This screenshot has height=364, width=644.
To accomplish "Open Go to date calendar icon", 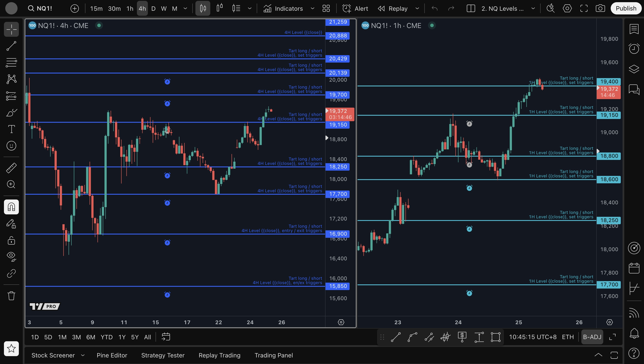I will click(x=166, y=337).
